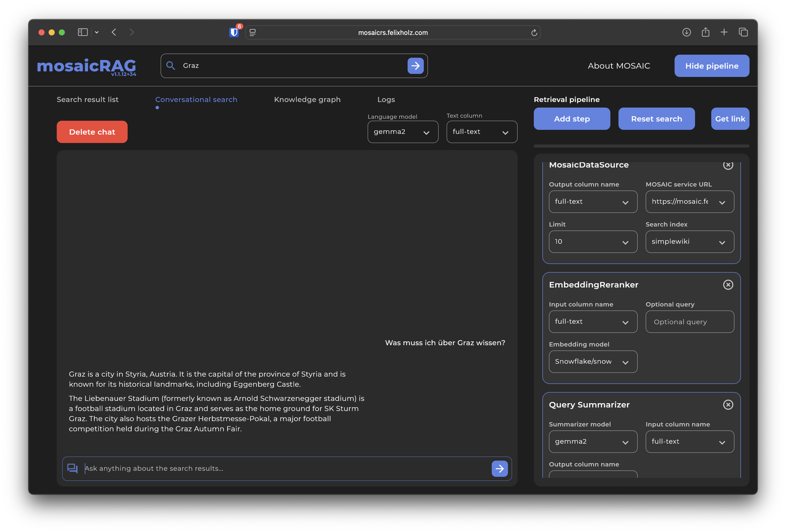Expand the Language model gemma2 dropdown
The width and height of the screenshot is (786, 532).
402,132
